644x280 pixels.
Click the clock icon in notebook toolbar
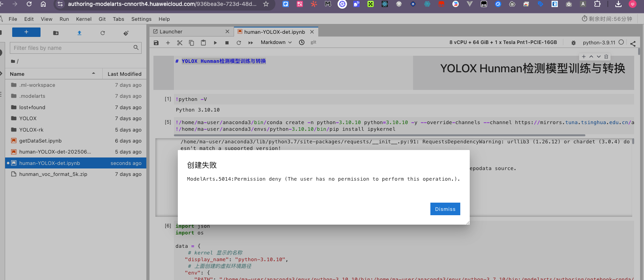point(302,42)
